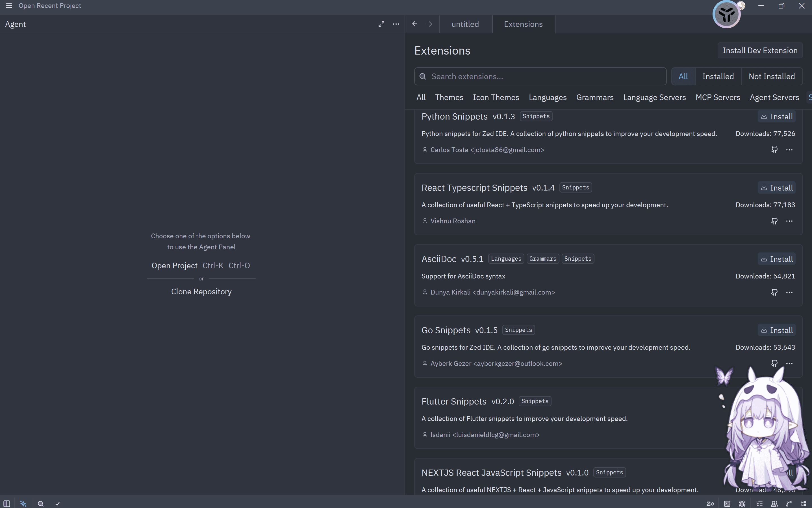
Task: Select the Languages category filter
Action: [547, 98]
